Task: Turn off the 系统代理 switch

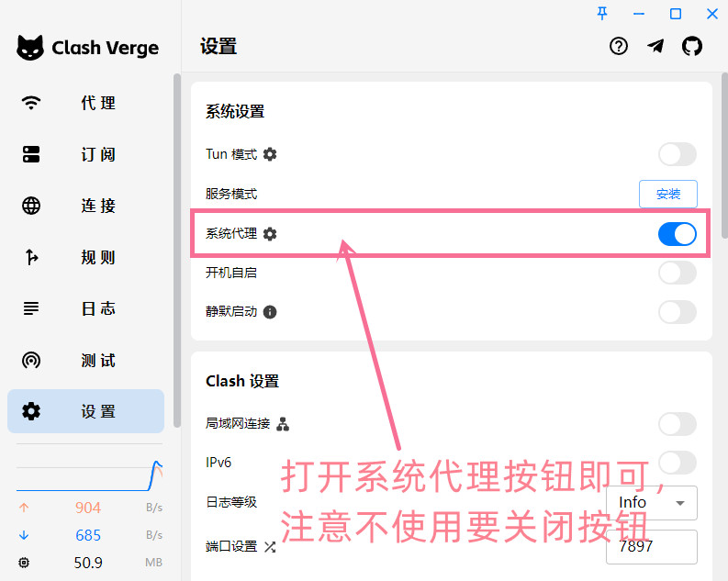Action: (x=677, y=234)
